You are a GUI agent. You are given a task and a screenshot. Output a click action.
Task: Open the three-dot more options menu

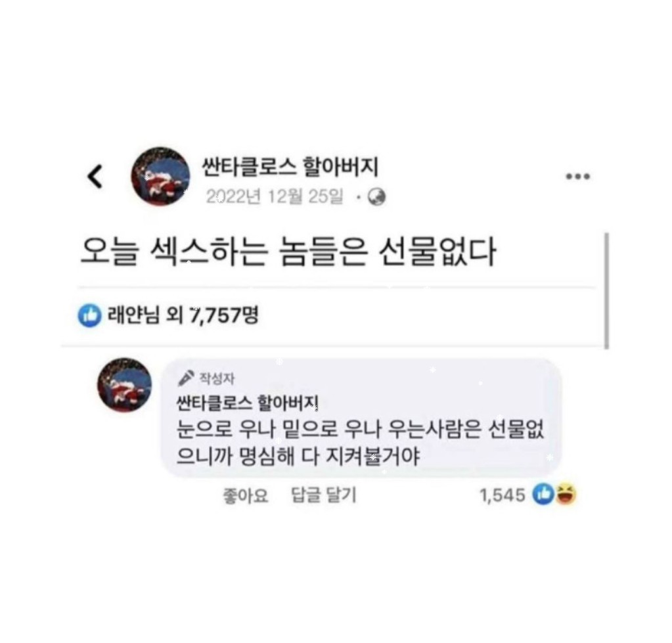pyautogui.click(x=577, y=176)
